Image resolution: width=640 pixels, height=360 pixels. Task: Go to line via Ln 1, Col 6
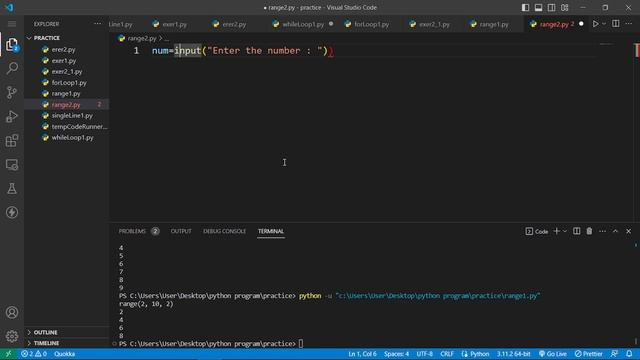(x=362, y=354)
